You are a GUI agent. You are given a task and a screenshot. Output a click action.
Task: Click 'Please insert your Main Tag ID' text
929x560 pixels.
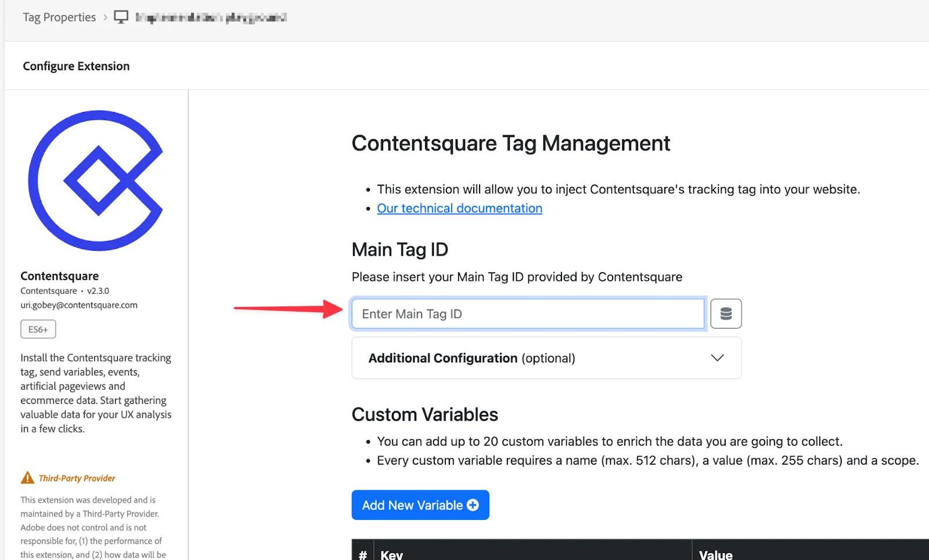tap(517, 277)
